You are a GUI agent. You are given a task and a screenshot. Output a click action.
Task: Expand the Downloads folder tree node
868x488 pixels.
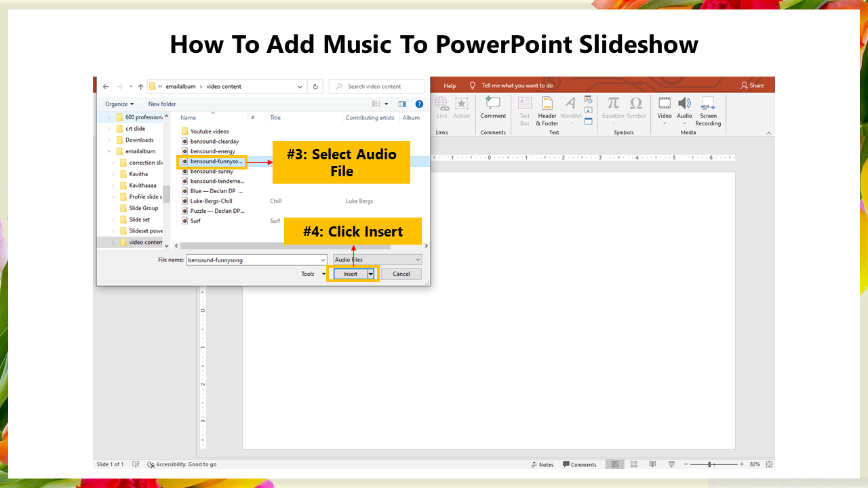(110, 140)
